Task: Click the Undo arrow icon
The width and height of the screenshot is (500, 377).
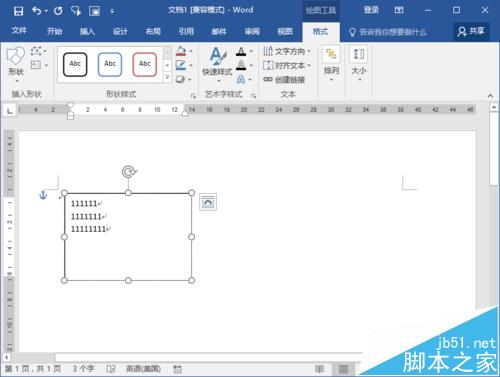Action: click(36, 11)
